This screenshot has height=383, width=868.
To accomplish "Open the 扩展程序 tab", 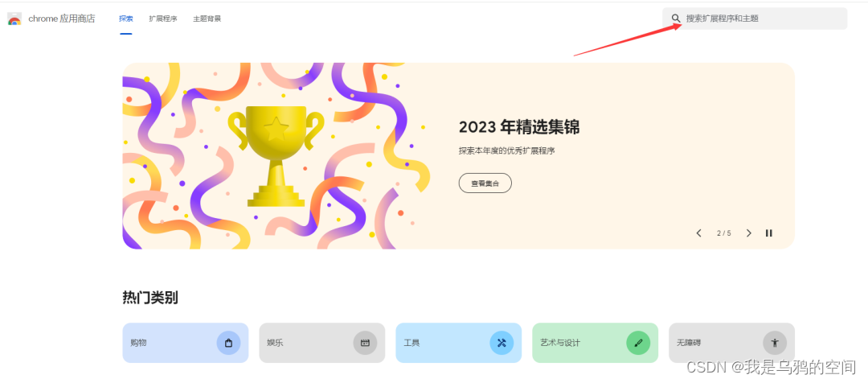I will (x=162, y=19).
